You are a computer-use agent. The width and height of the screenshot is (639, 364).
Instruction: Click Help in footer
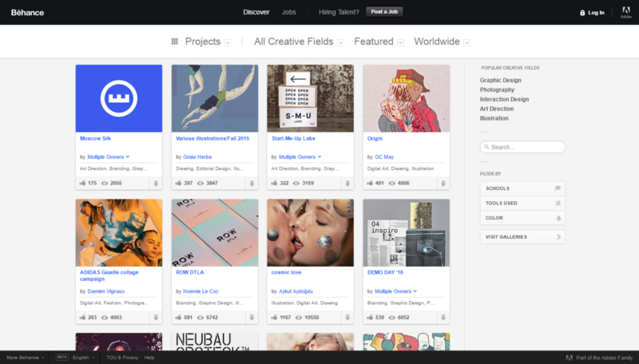(x=149, y=358)
